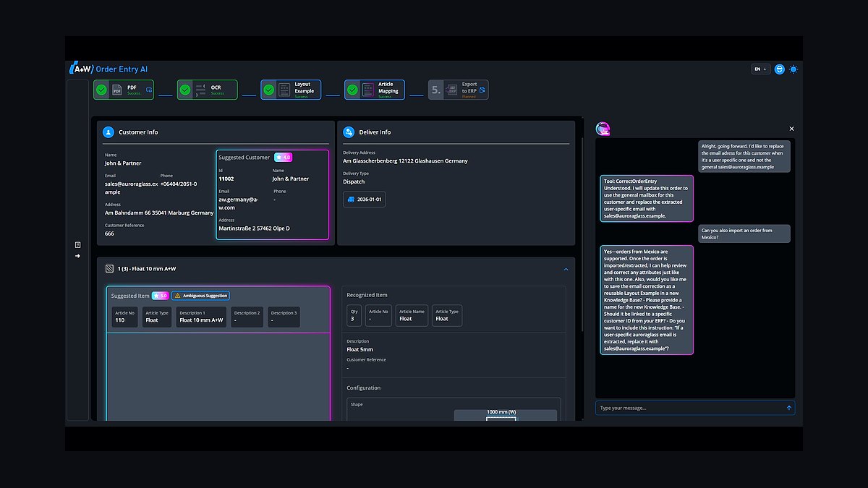Click the Article No 110 field

click(125, 317)
